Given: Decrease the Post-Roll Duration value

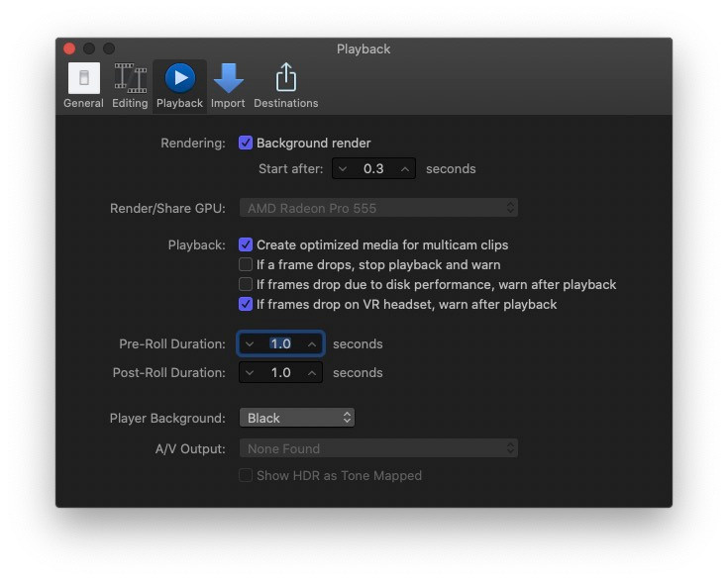Looking at the screenshot, I should pyautogui.click(x=250, y=372).
